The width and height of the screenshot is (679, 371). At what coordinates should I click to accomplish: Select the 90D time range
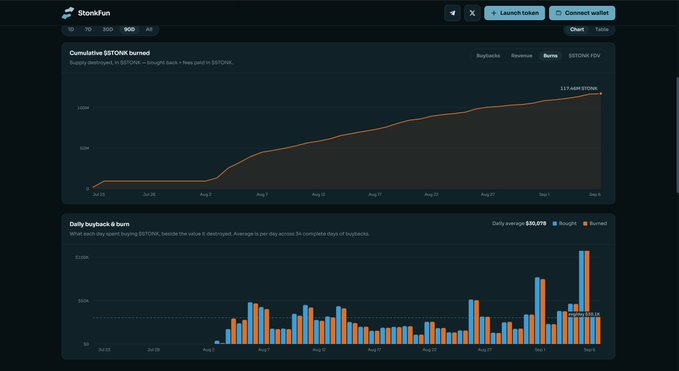[129, 29]
